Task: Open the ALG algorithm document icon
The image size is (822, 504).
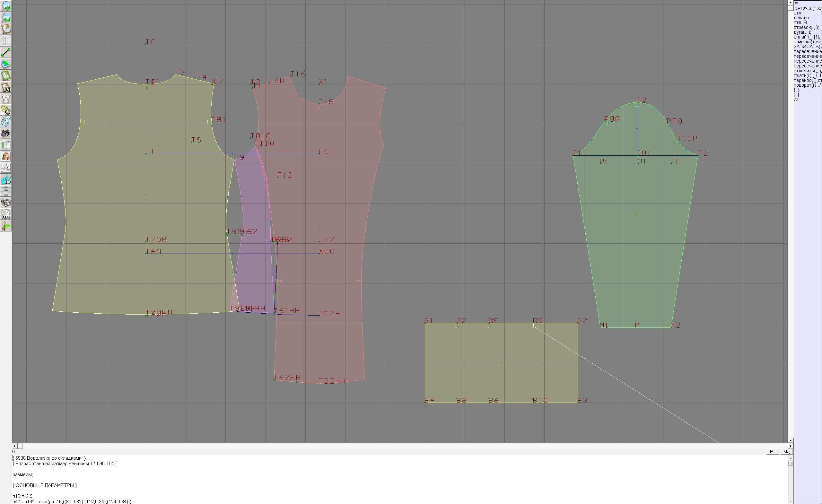Action: [6, 214]
